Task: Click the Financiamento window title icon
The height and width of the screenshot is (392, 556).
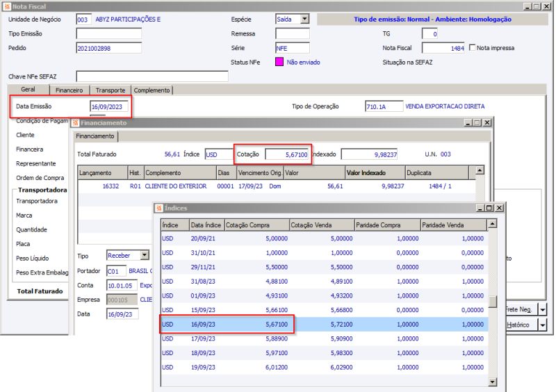Action: (x=75, y=122)
